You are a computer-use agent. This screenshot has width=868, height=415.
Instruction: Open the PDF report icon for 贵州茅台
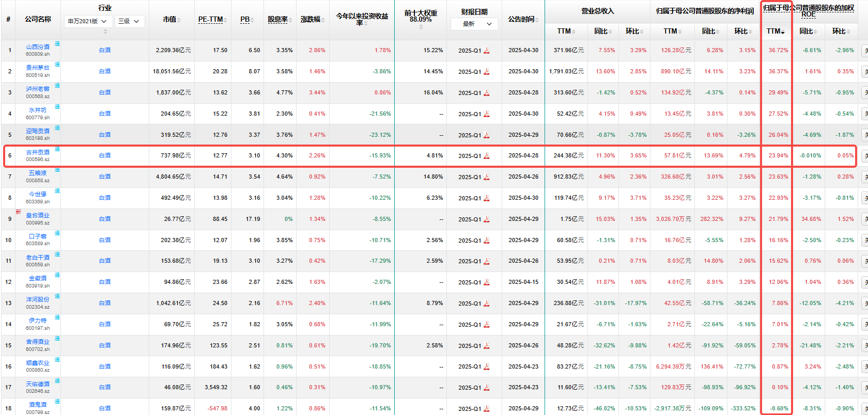click(x=487, y=72)
